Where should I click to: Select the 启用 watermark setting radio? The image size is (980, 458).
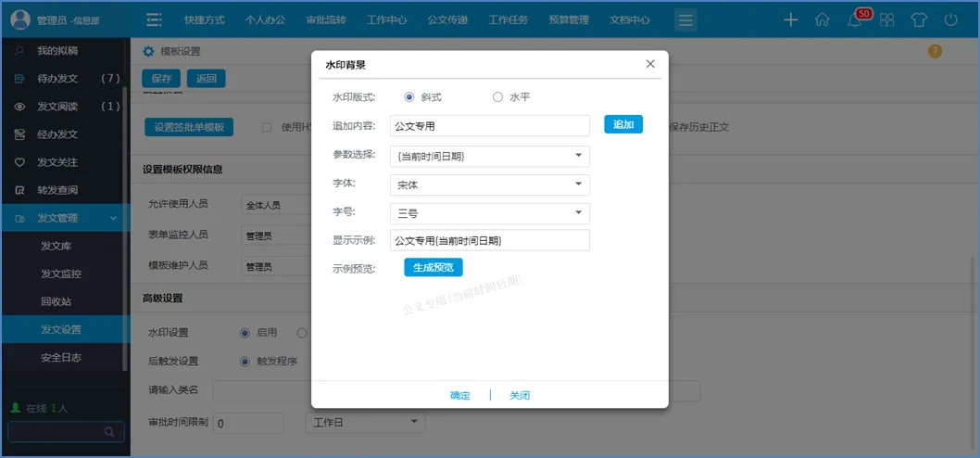[245, 333]
